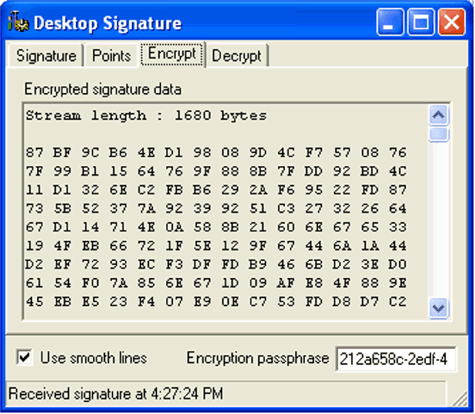Click the empty scrollbar track below the thumb
Image resolution: width=475 pixels, height=414 pixels.
pos(438,219)
